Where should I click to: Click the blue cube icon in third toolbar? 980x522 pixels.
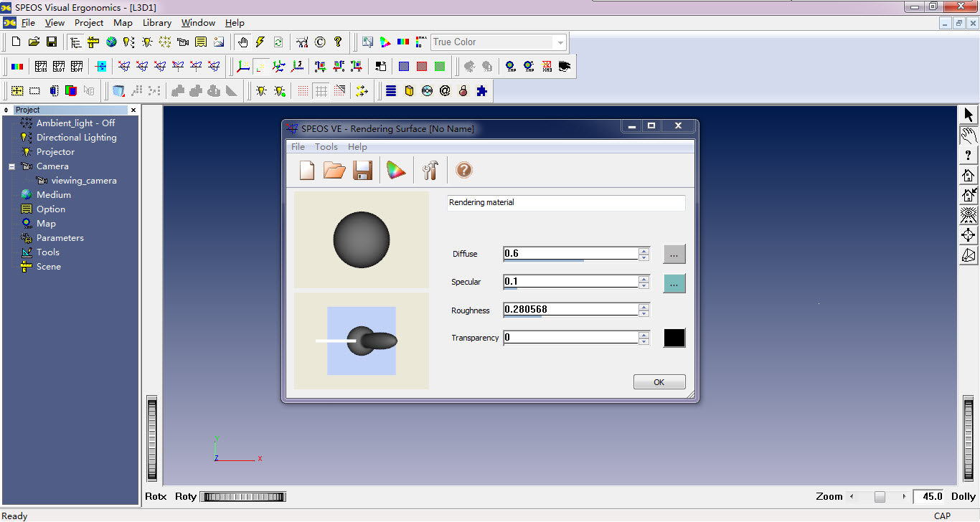coord(118,91)
